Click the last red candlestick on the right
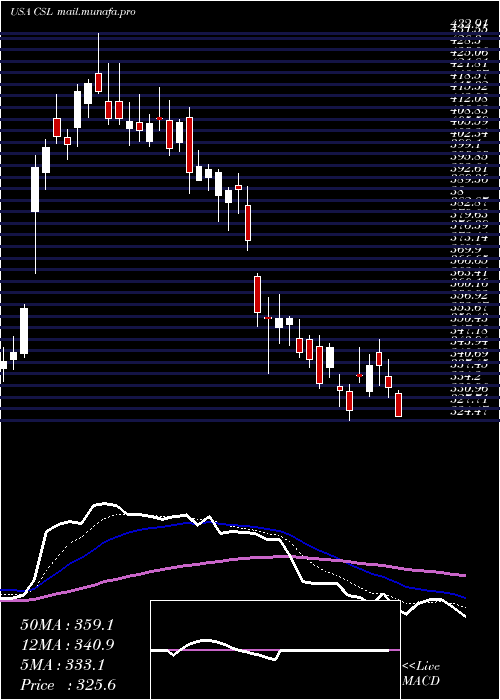Viewport: 500px width, 700px height. (399, 405)
